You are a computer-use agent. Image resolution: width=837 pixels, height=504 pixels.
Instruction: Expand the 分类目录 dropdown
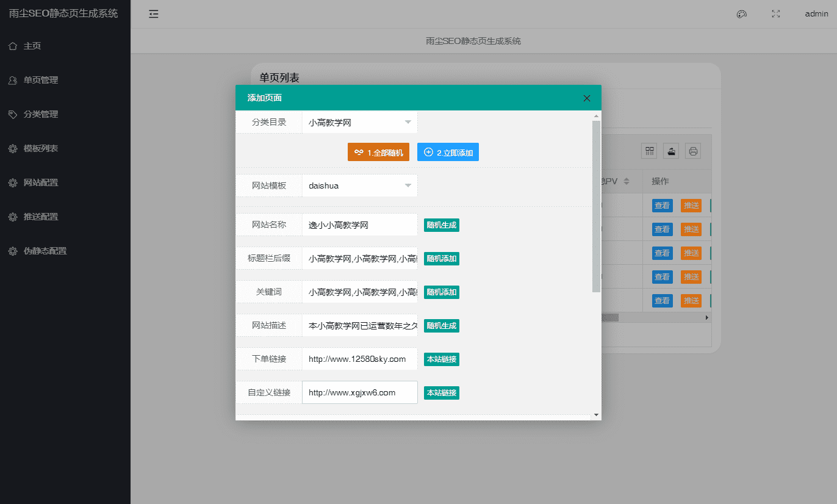(360, 122)
